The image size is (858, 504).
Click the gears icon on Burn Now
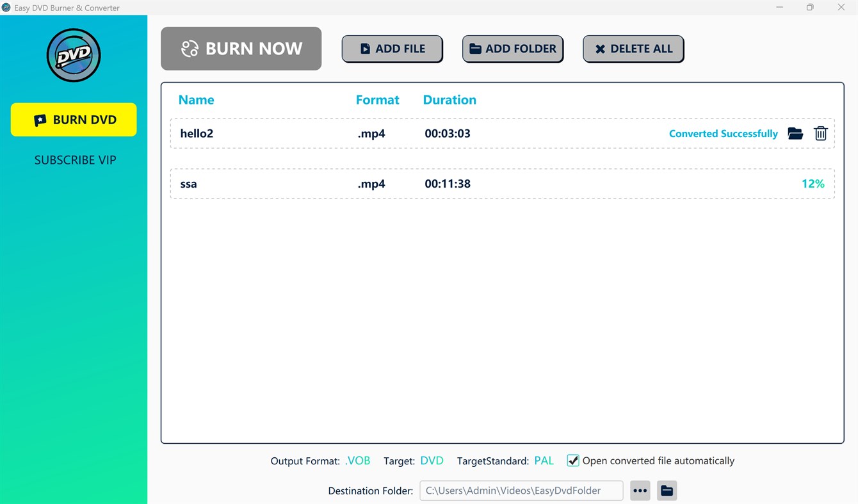click(188, 48)
